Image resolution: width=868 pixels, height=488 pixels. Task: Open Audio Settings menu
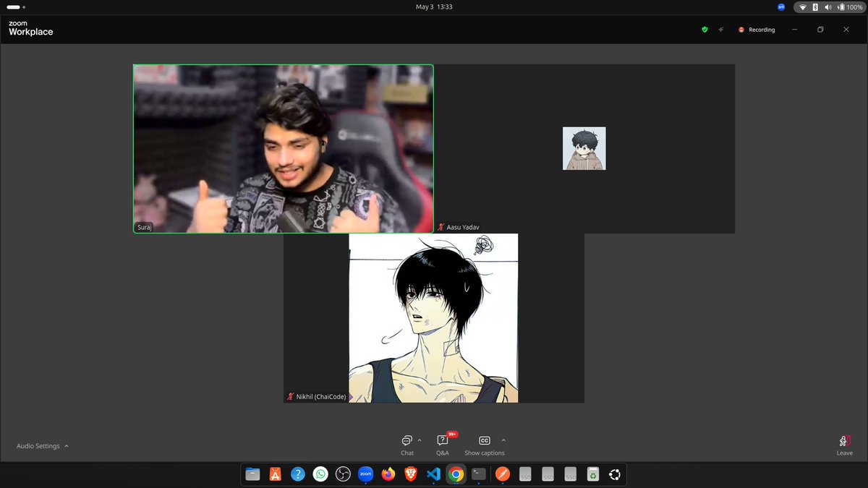[x=43, y=446]
